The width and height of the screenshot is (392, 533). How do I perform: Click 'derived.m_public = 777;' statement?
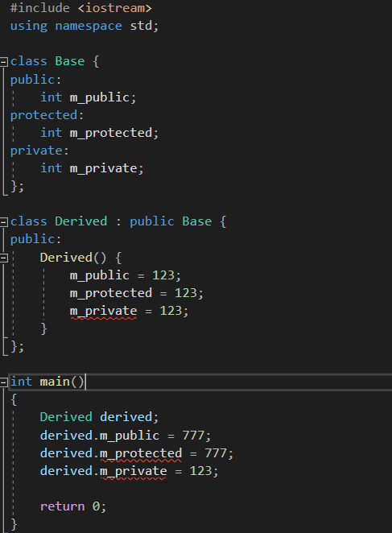click(126, 436)
